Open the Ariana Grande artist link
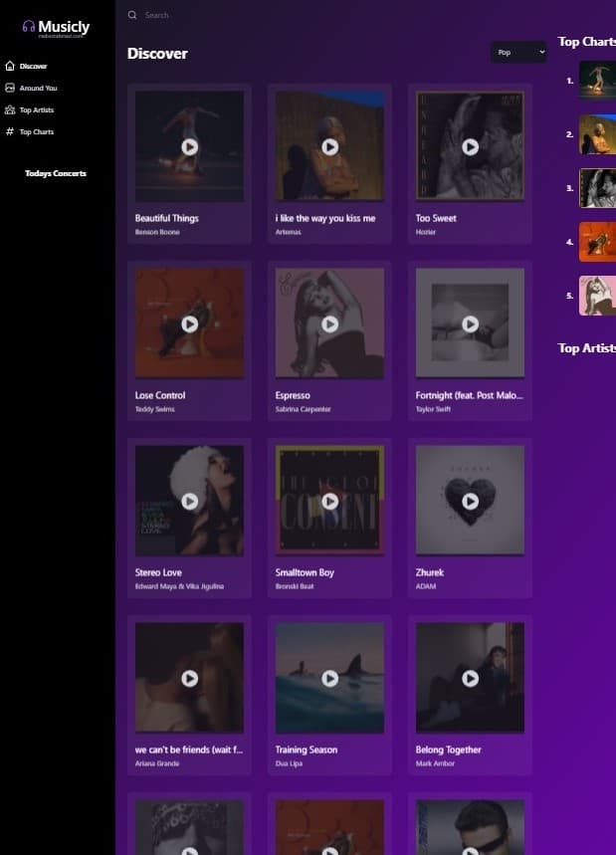 [157, 764]
